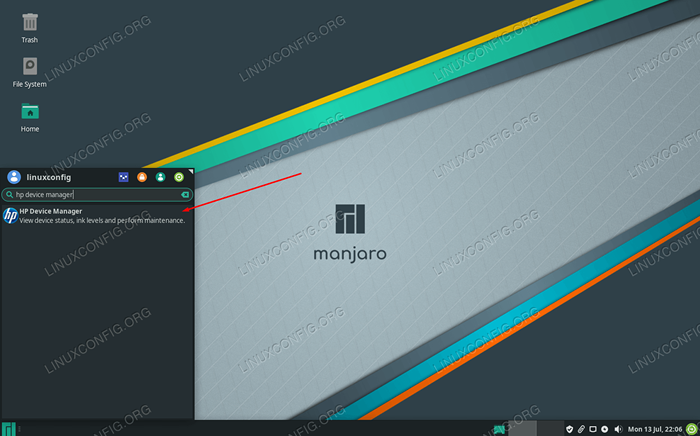Viewport: 700px width, 436px height.
Task: Click the round updates tray icon
Action: (x=604, y=429)
